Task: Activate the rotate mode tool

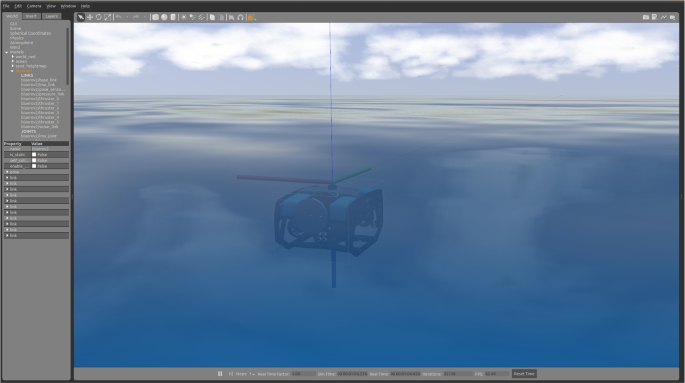Action: (x=99, y=17)
